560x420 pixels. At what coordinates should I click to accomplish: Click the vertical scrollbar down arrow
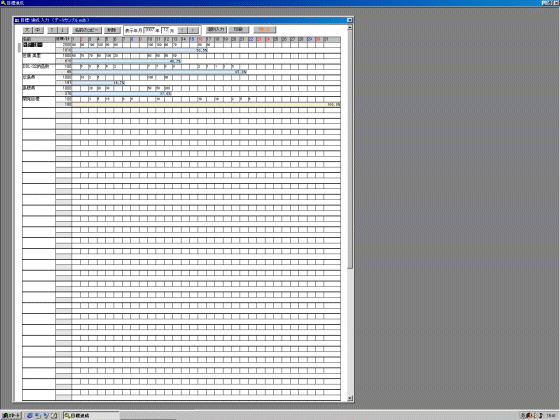[350, 398]
